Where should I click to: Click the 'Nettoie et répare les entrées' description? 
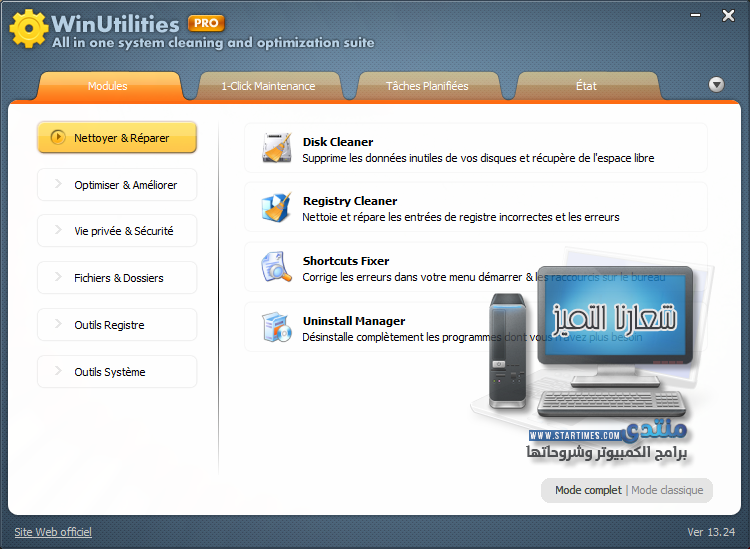(x=461, y=217)
